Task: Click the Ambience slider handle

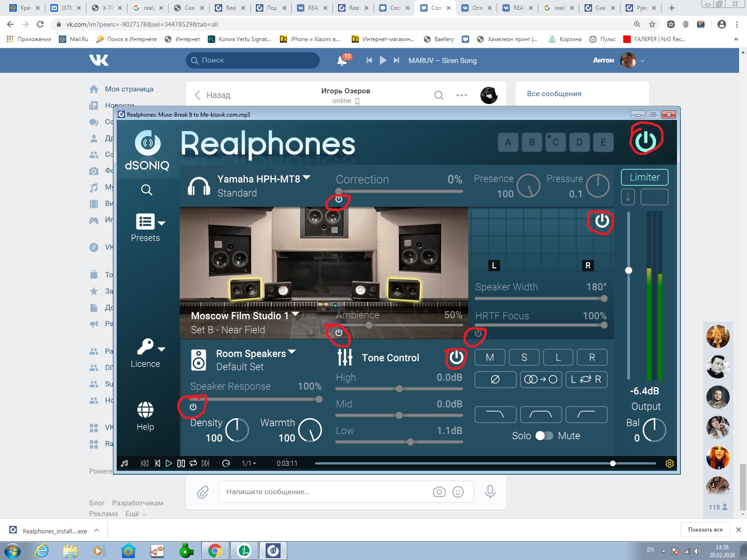Action: point(369,325)
